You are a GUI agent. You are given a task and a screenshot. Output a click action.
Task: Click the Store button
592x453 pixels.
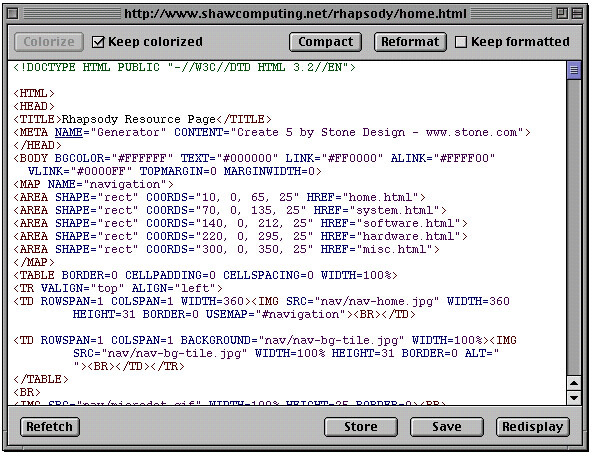pos(361,427)
